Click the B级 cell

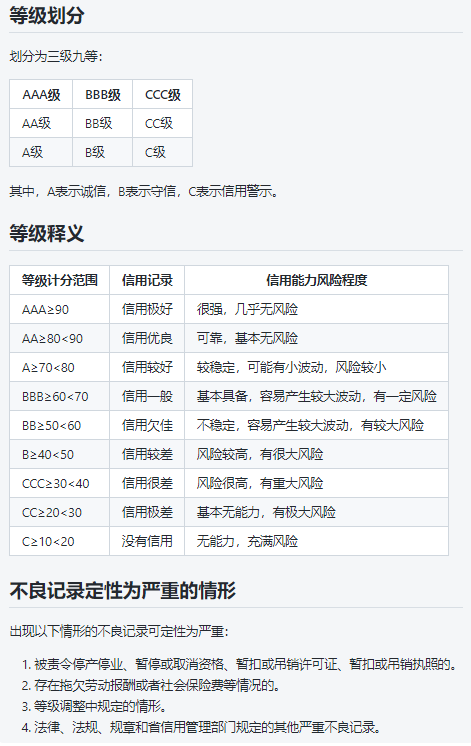point(102,152)
